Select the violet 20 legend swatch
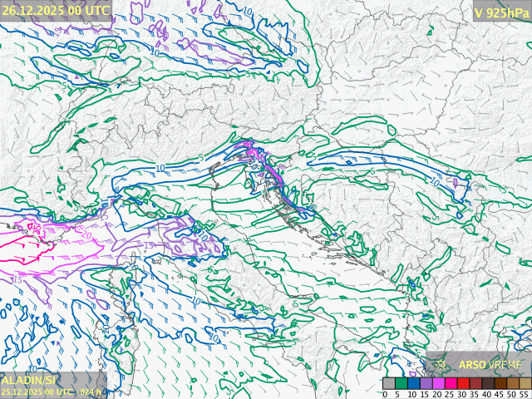The height and width of the screenshot is (399, 532). coord(439,383)
